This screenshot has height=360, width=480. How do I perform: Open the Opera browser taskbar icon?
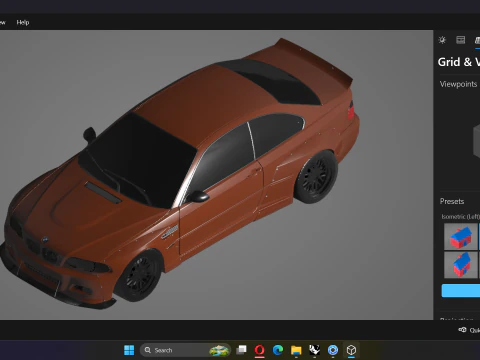pos(259,350)
